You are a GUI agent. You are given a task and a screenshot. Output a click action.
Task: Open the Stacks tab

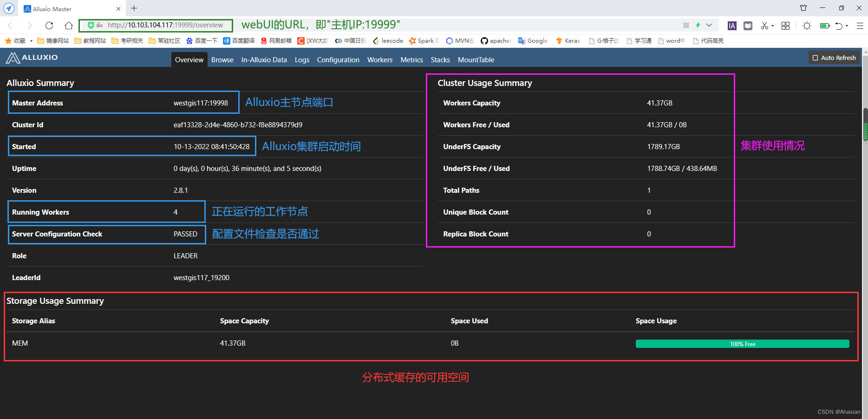pyautogui.click(x=440, y=60)
